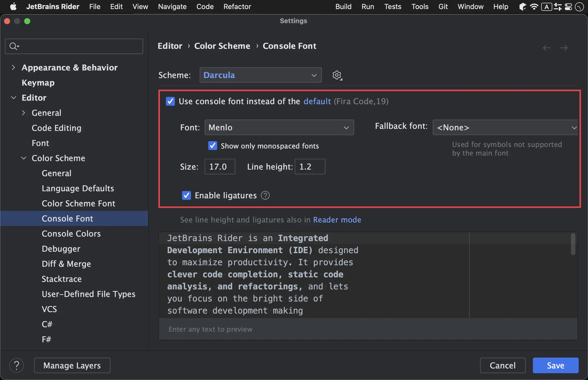Click Manage Layers button
This screenshot has width=588, height=380.
pos(72,365)
